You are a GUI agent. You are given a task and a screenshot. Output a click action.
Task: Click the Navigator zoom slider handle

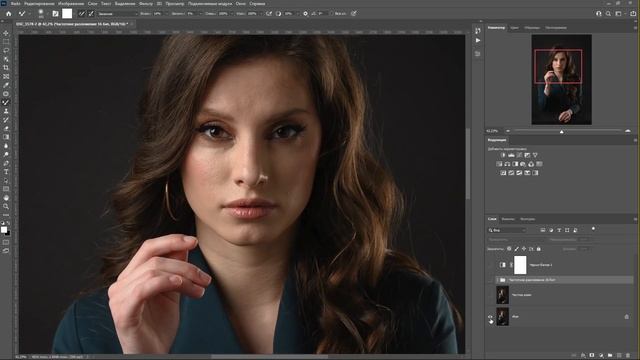[x=562, y=131]
